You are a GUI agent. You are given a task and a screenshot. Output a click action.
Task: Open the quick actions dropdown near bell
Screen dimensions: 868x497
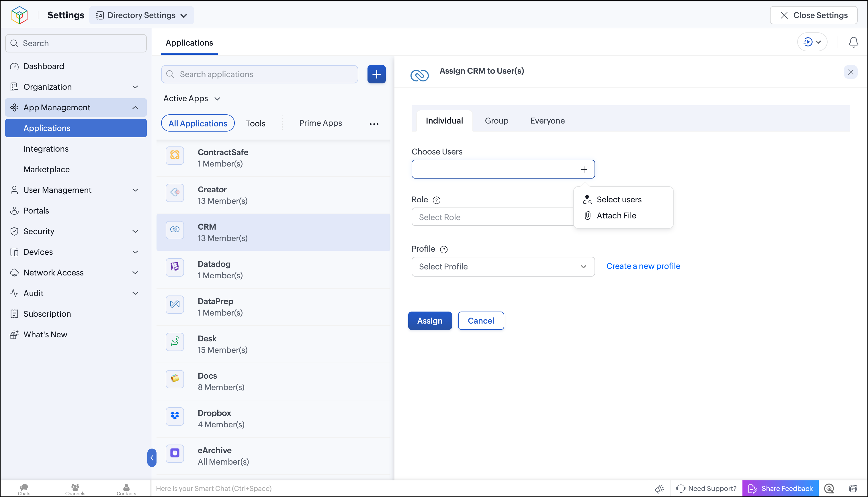[812, 42]
